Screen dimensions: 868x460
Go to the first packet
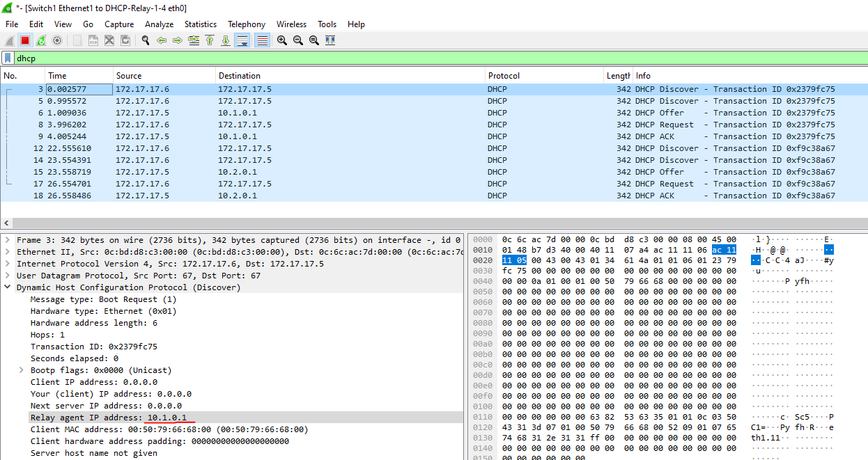coord(210,40)
